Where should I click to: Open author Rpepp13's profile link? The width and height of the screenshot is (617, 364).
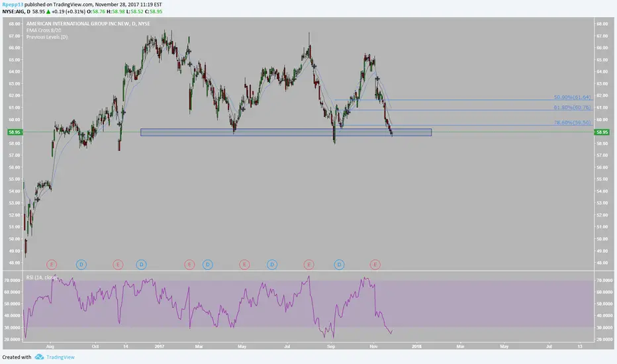tap(13, 5)
